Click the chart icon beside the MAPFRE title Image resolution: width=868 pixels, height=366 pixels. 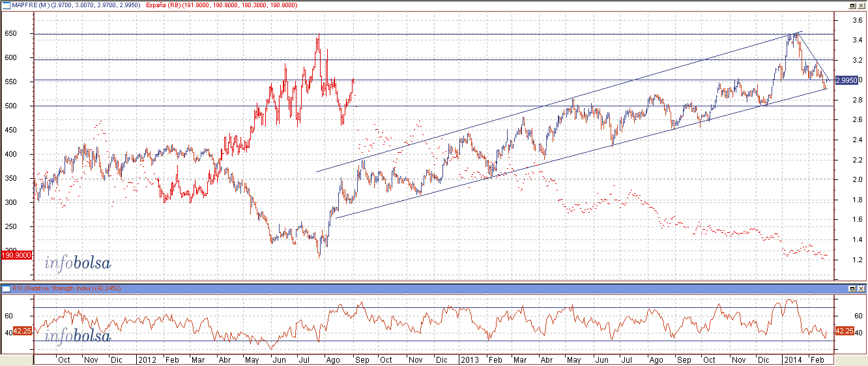click(5, 5)
